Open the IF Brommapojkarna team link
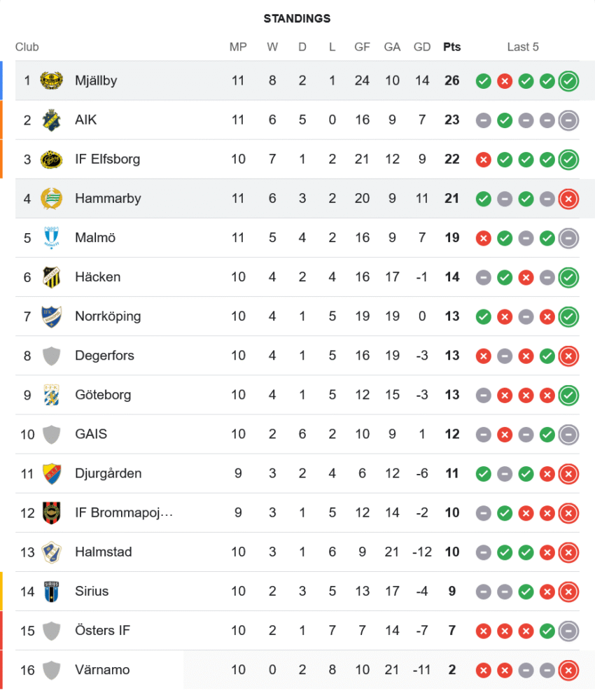Image resolution: width=595 pixels, height=700 pixels. 124,512
